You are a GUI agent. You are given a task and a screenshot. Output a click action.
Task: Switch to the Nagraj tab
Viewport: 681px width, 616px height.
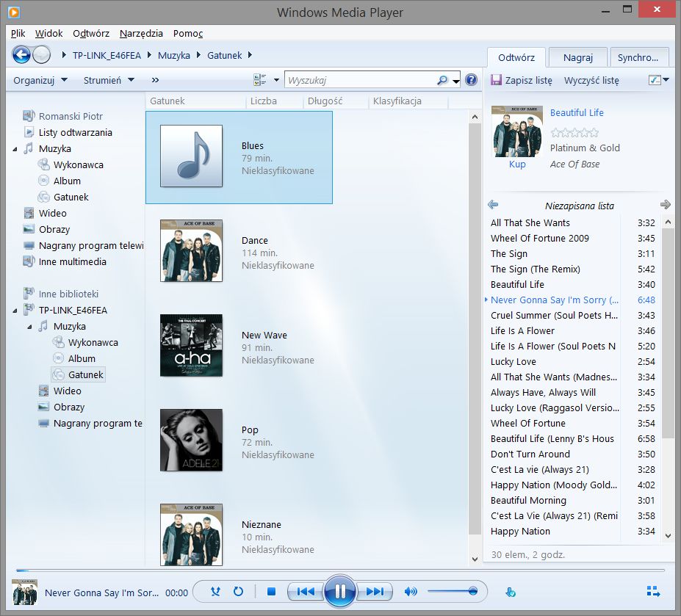pos(577,57)
